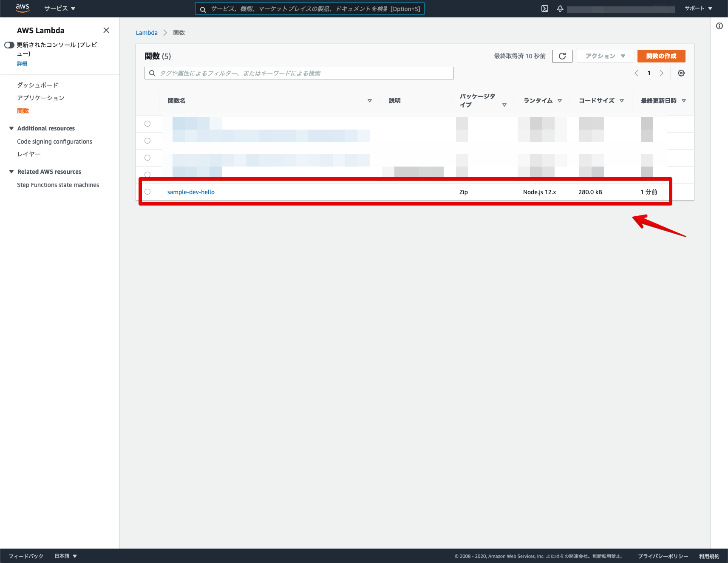The image size is (728, 563).
Task: Refresh the functions list
Action: pos(562,56)
